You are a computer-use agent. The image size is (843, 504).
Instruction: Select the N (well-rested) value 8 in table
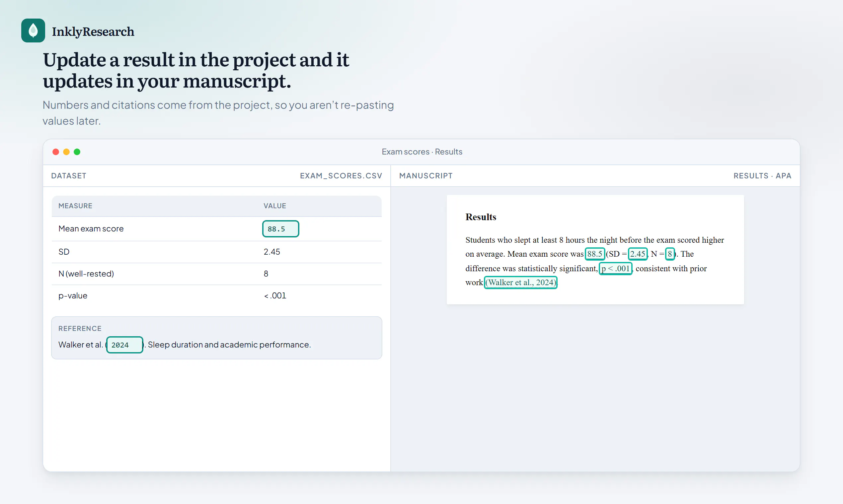(266, 274)
